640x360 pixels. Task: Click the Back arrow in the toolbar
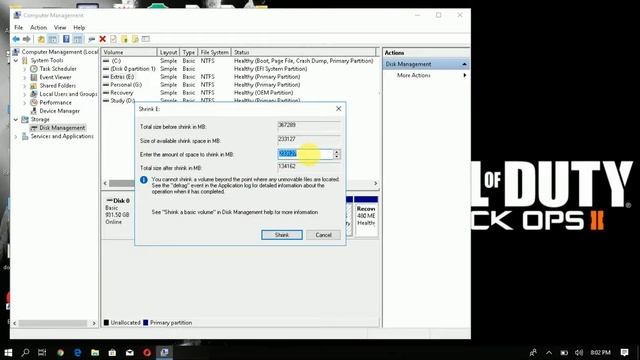[16, 39]
